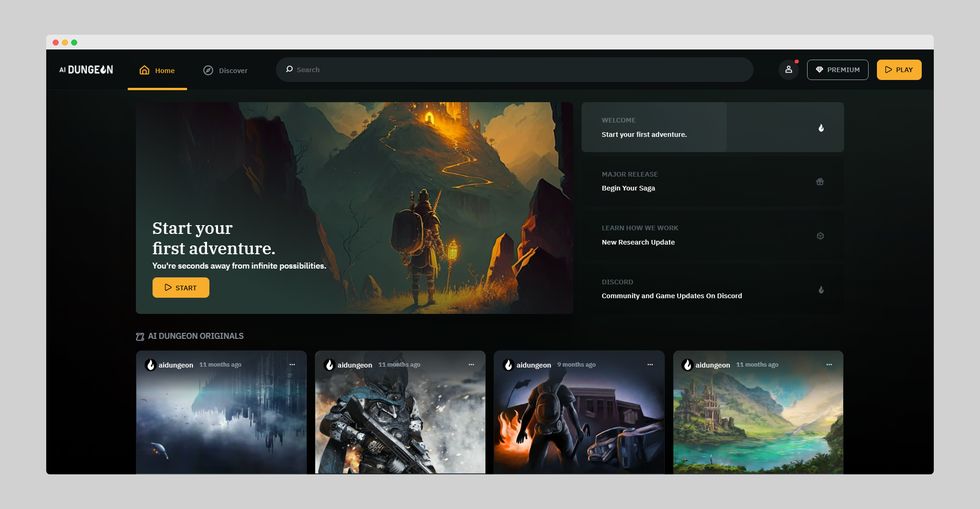Click the flame icon in Welcome card
This screenshot has width=980, height=509.
(821, 128)
